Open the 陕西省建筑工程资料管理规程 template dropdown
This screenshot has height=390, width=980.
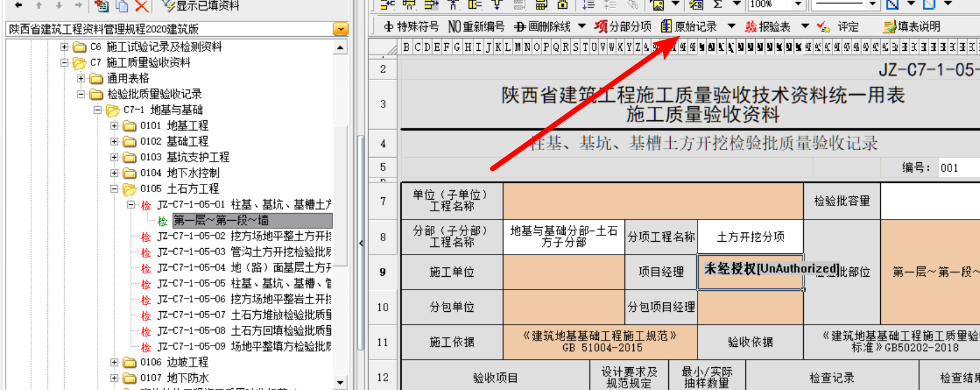340,29
